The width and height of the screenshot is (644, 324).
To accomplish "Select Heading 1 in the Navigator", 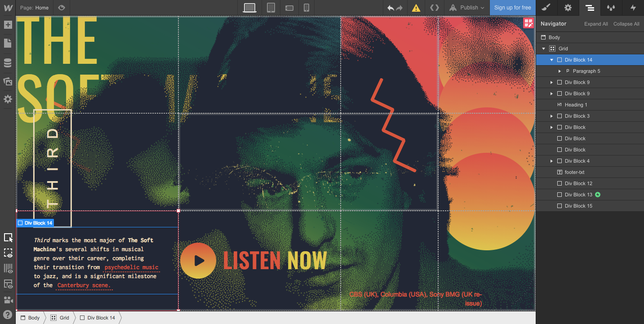I will [x=590, y=105].
